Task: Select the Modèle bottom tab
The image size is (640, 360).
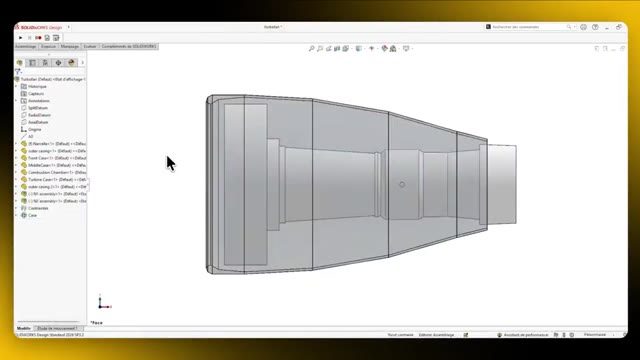Action: pos(24,328)
